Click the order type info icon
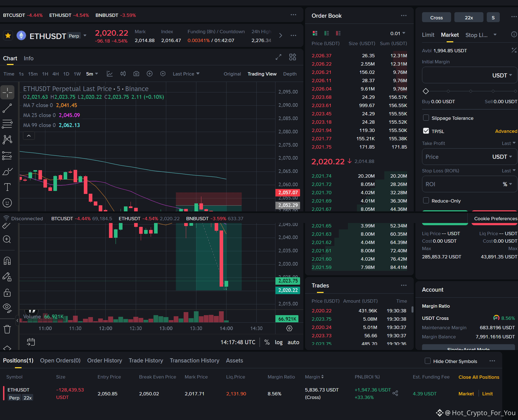Screen dimensions: 518x420 pos(514,34)
